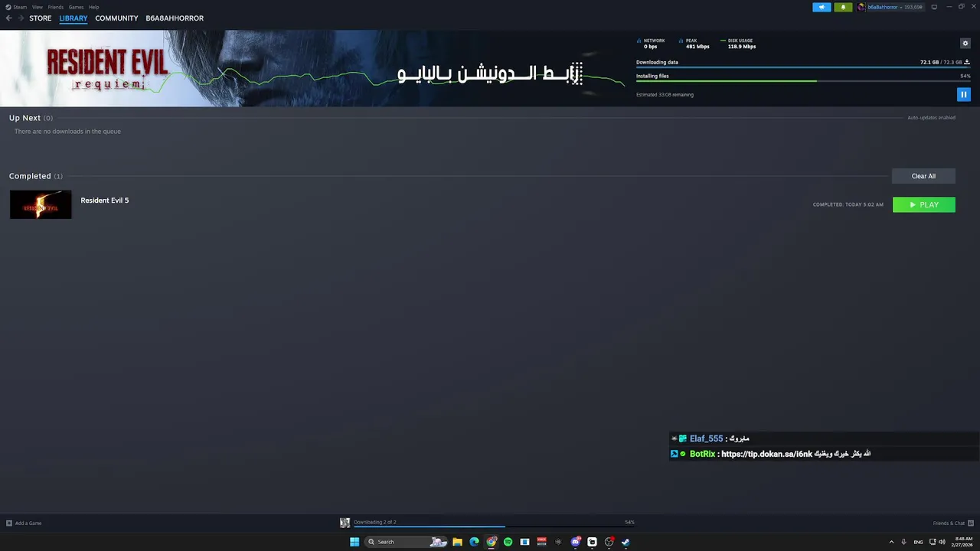980x551 pixels.
Task: Click the Up Next heading
Action: (x=24, y=118)
